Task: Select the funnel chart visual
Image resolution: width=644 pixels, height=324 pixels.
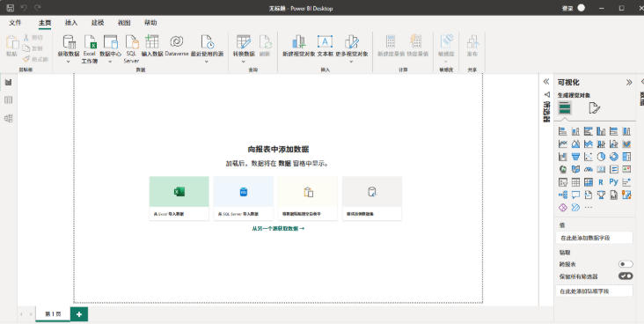Action: (x=576, y=157)
